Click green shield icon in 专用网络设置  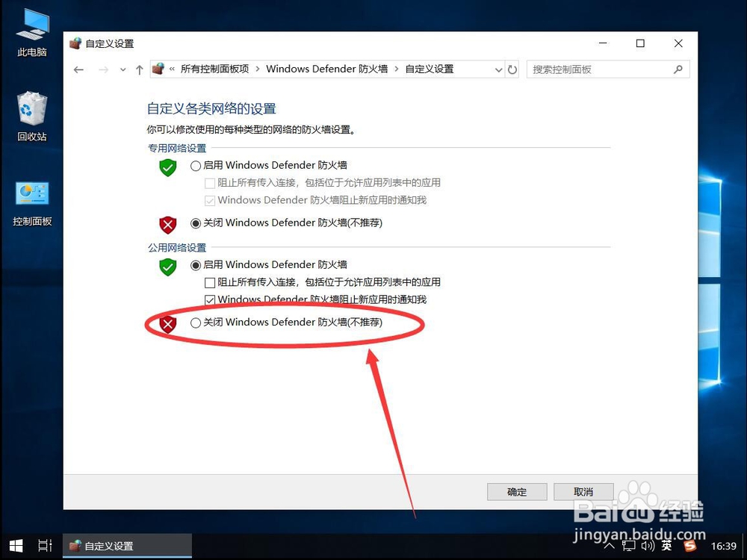[167, 167]
